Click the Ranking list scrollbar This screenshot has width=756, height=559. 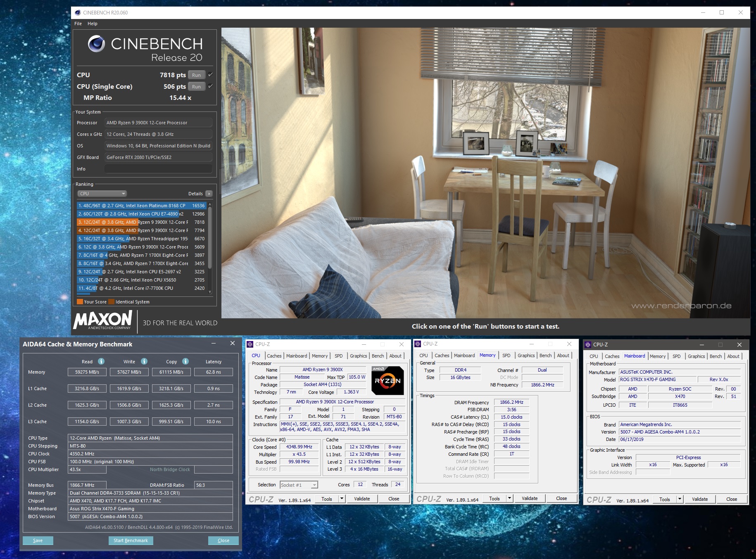pos(210,237)
